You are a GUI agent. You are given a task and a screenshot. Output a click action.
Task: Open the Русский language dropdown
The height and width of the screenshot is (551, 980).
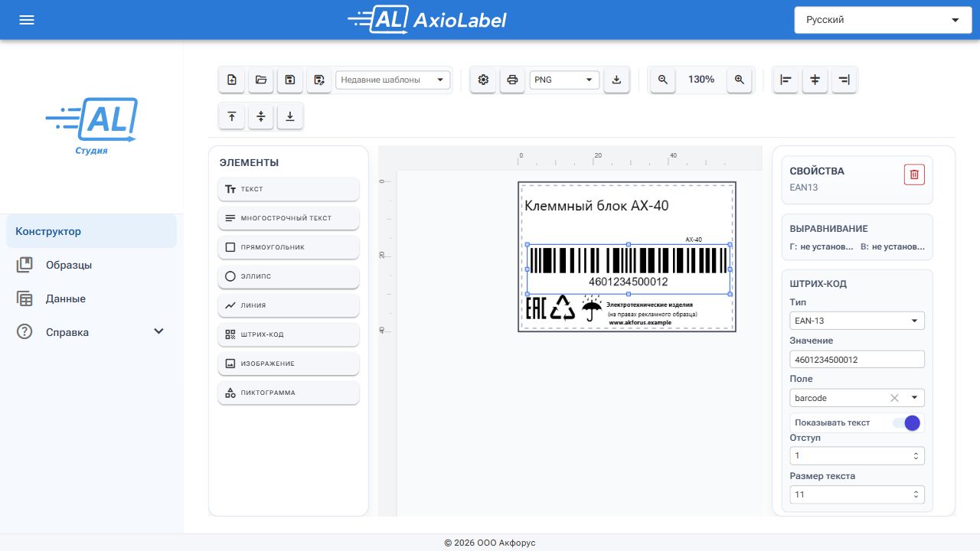click(x=883, y=20)
